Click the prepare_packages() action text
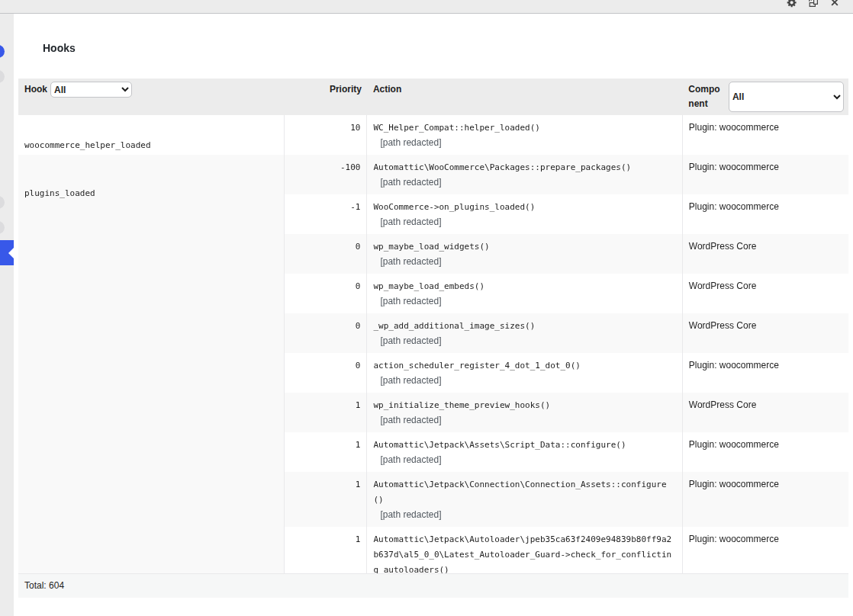The width and height of the screenshot is (853, 616). click(x=501, y=168)
